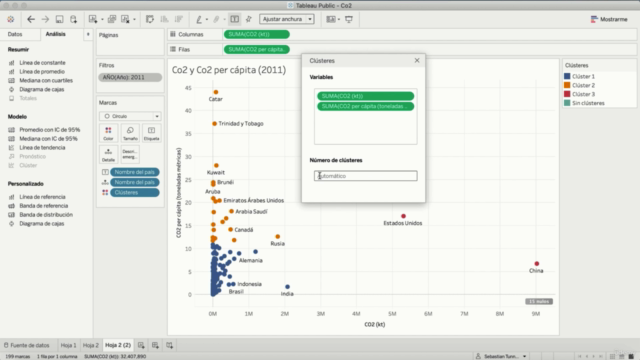The height and width of the screenshot is (360, 640).
Task: Click the new worksheet toolbar icon
Action: (x=93, y=19)
